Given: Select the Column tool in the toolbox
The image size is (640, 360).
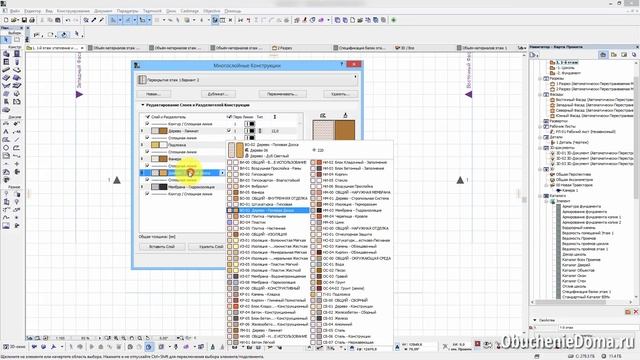Looking at the screenshot, I should [x=17, y=62].
